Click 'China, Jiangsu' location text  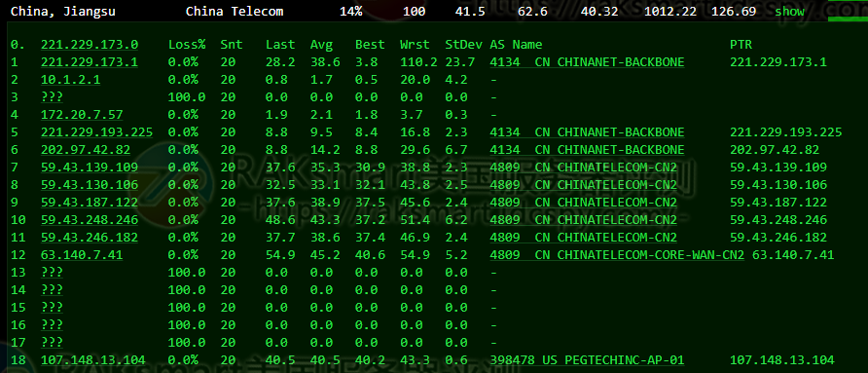[x=63, y=11]
